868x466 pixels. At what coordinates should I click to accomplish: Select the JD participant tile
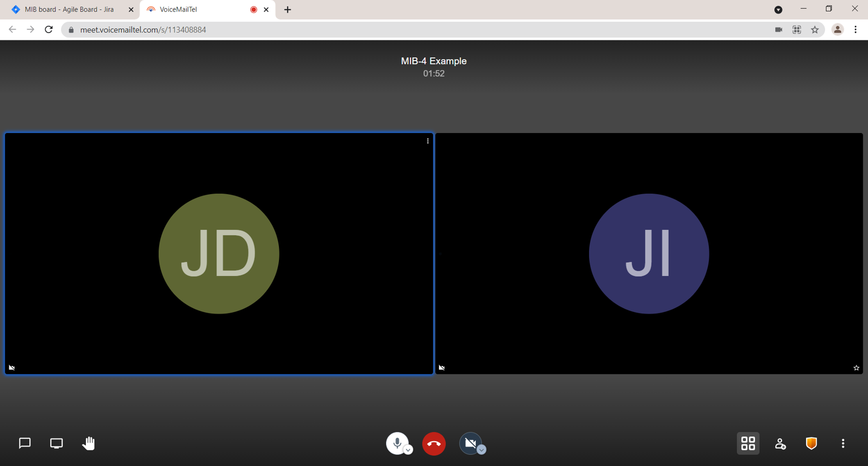219,254
